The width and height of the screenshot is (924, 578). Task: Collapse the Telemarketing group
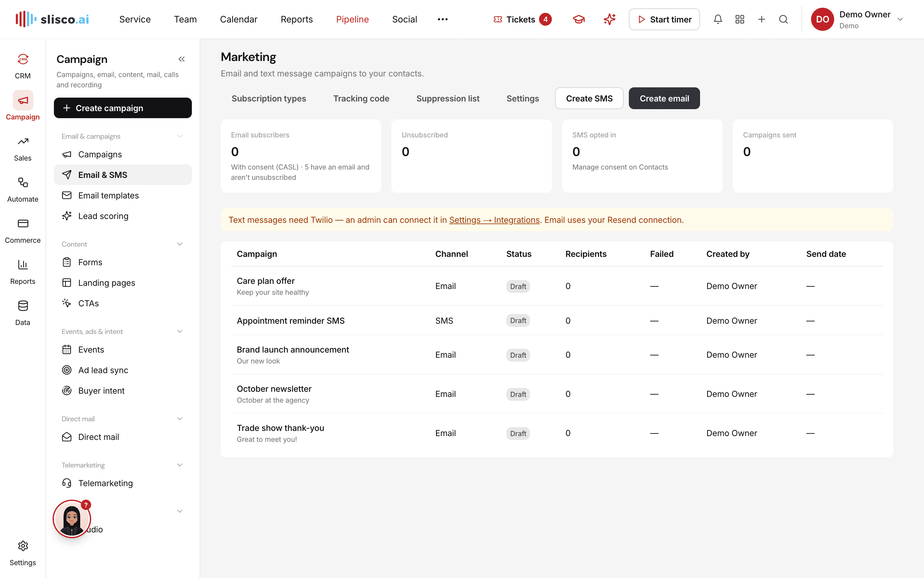coord(179,465)
